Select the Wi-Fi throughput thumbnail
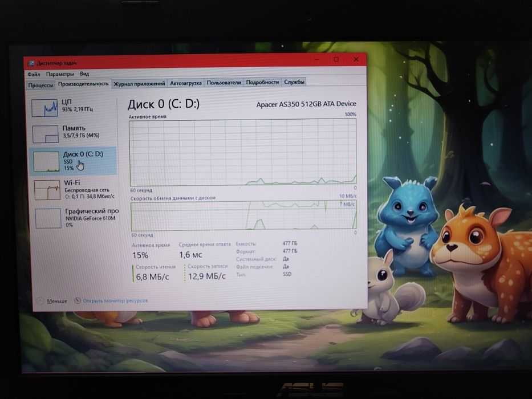Viewport: 532px width, 399px height. coord(47,190)
